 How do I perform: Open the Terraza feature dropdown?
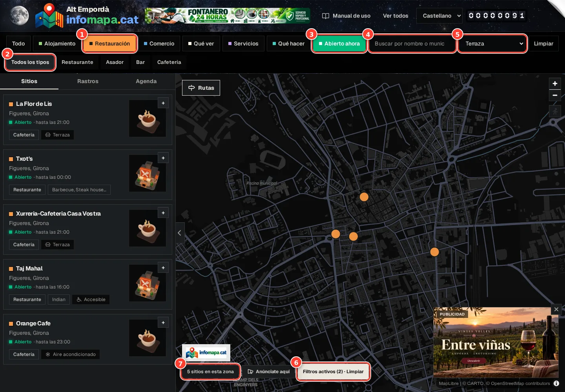(492, 44)
